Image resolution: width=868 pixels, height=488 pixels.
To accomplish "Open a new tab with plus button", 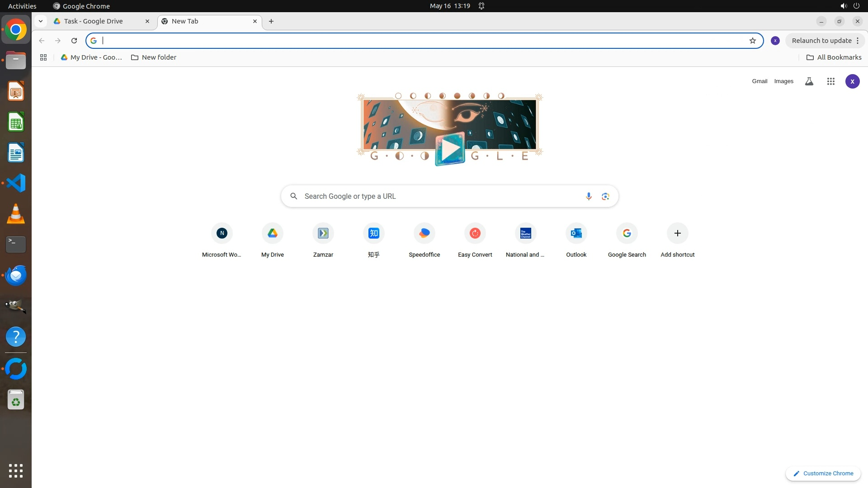I will pos(271,21).
